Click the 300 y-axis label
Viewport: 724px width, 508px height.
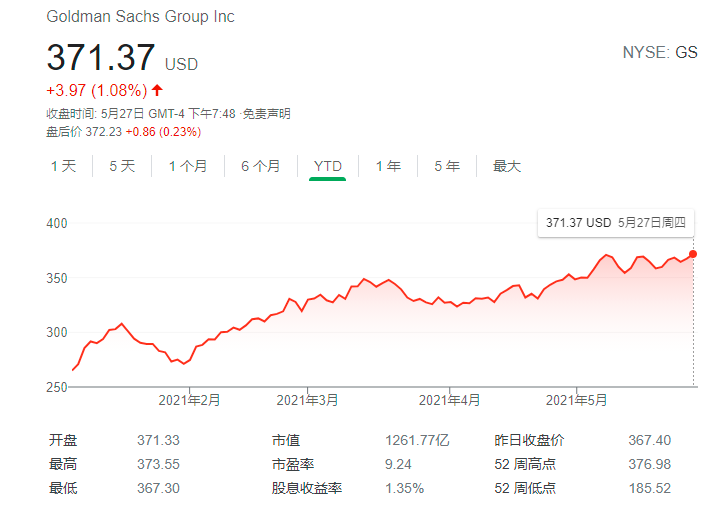57,333
